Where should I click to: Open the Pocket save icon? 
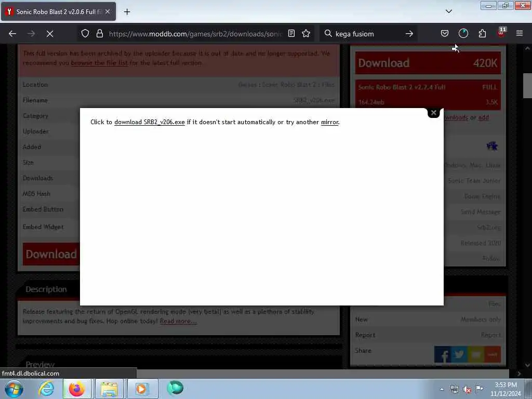coord(445,34)
